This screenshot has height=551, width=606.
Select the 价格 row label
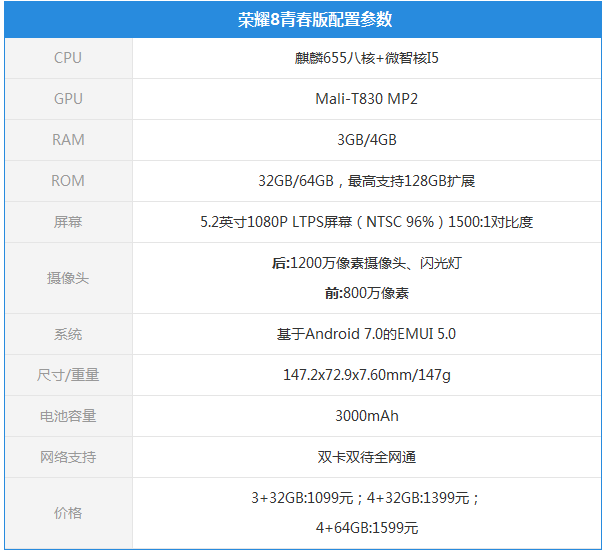pos(68,513)
